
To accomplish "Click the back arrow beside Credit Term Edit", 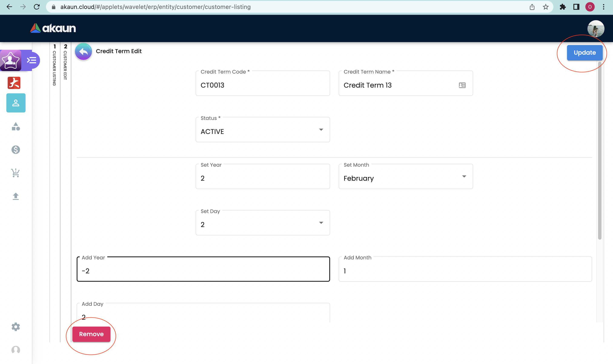I will (x=83, y=51).
